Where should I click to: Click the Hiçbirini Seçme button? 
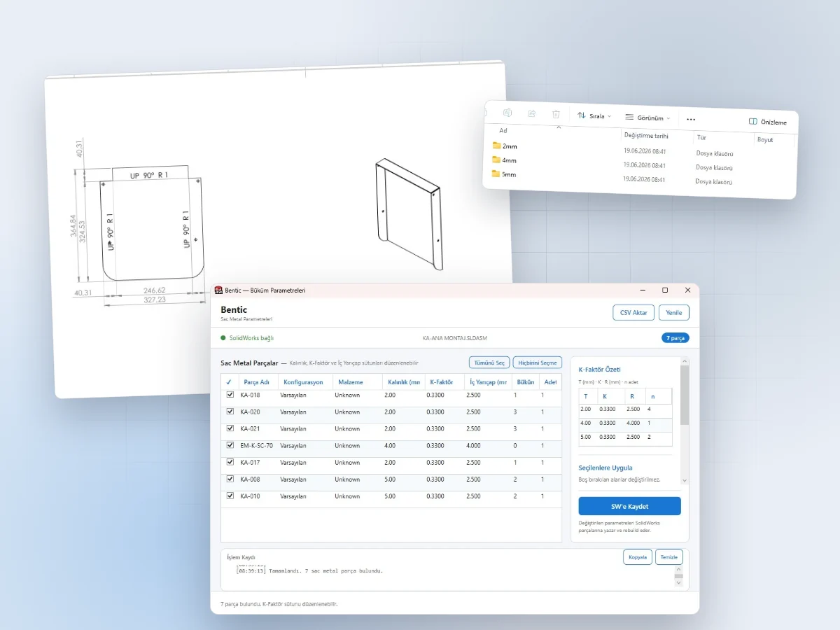(538, 363)
